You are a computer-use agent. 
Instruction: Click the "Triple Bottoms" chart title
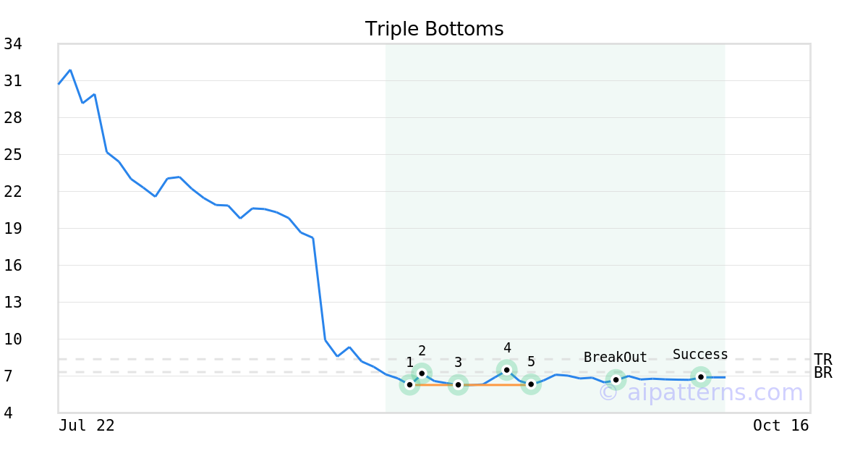pyautogui.click(x=434, y=29)
